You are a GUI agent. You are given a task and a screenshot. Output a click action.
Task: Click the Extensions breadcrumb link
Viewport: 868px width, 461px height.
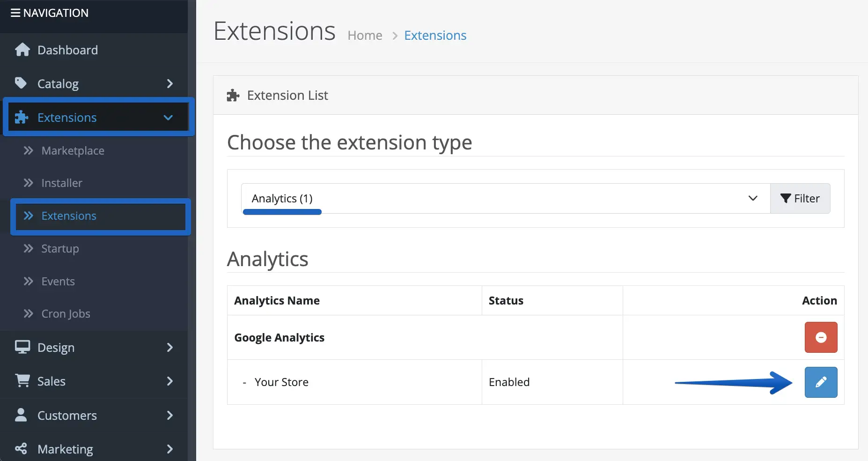tap(435, 36)
